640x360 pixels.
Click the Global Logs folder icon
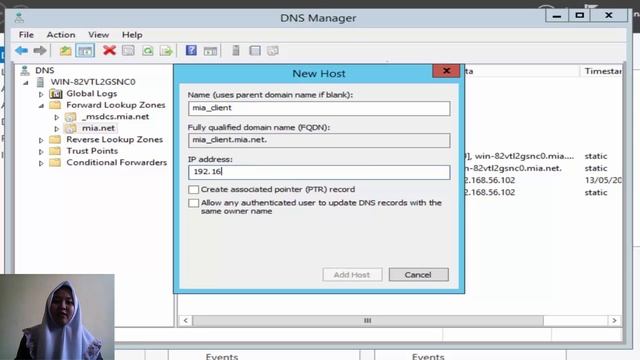pyautogui.click(x=56, y=94)
